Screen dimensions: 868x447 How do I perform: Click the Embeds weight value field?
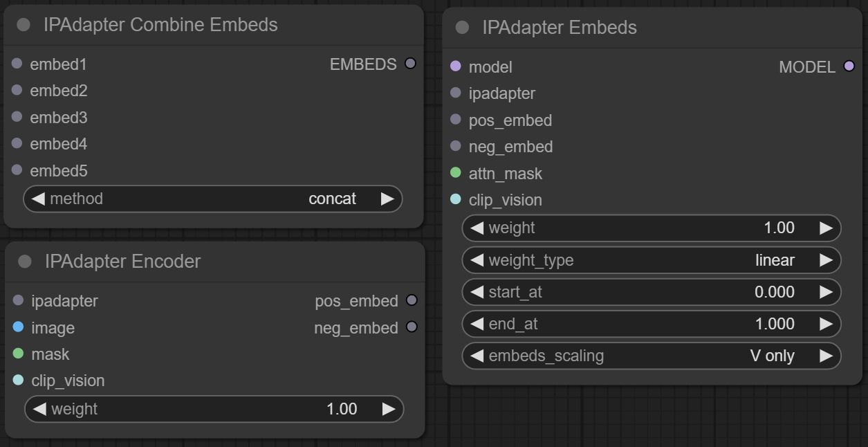652,228
